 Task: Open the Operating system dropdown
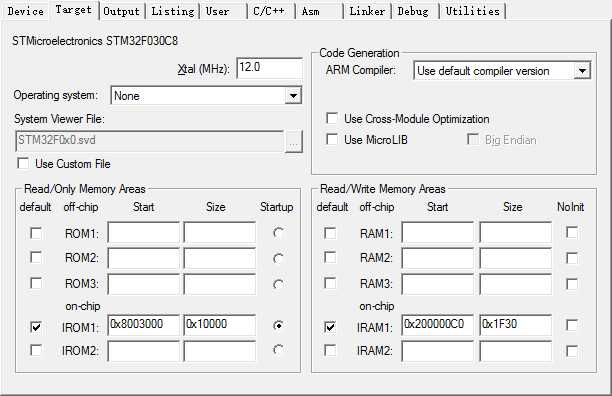click(x=206, y=96)
